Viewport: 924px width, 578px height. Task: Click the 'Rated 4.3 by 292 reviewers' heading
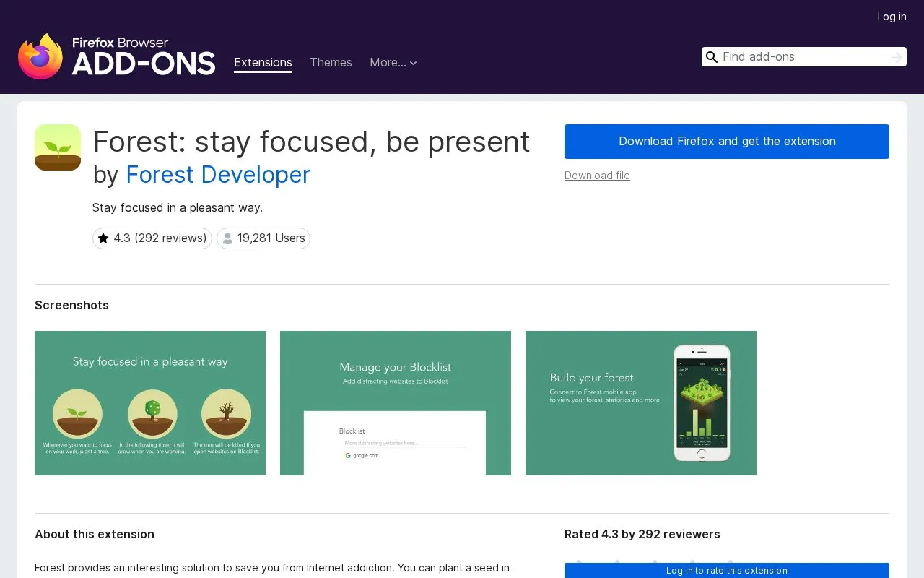tap(642, 535)
